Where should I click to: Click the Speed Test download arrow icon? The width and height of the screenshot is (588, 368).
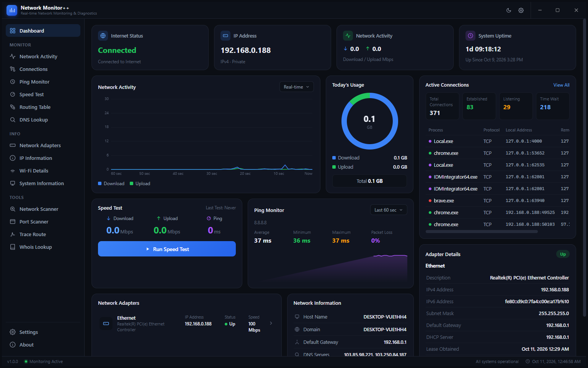(x=108, y=219)
